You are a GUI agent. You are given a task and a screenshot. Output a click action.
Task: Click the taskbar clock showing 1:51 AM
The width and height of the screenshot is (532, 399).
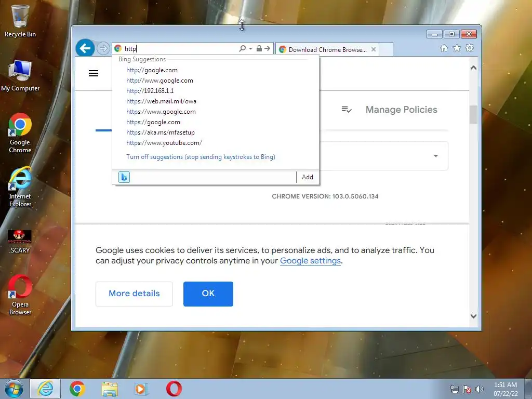[506, 389]
